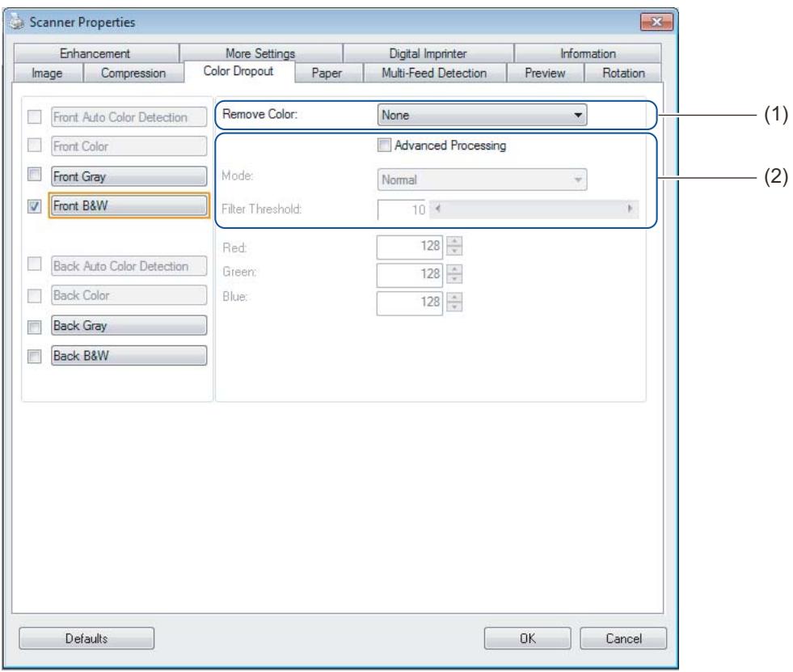The height and width of the screenshot is (672, 793).
Task: Click the Front Auto Color Detection button
Action: coord(129,117)
